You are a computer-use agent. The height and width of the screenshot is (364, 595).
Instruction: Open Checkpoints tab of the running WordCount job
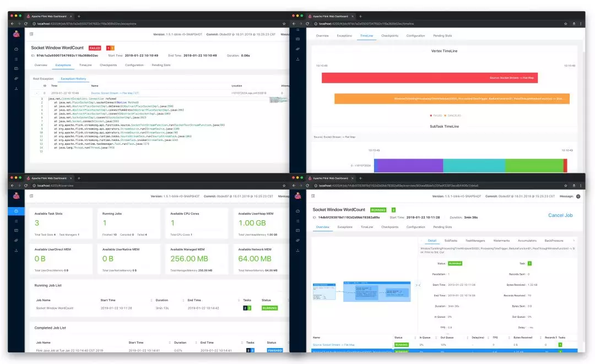click(390, 227)
